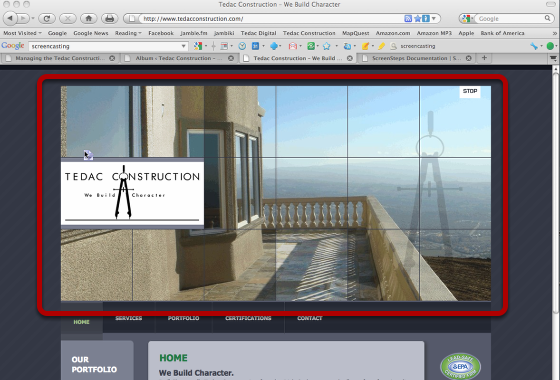The width and height of the screenshot is (560, 380).
Task: Open the Amazon MP3 bookmark
Action: (434, 33)
